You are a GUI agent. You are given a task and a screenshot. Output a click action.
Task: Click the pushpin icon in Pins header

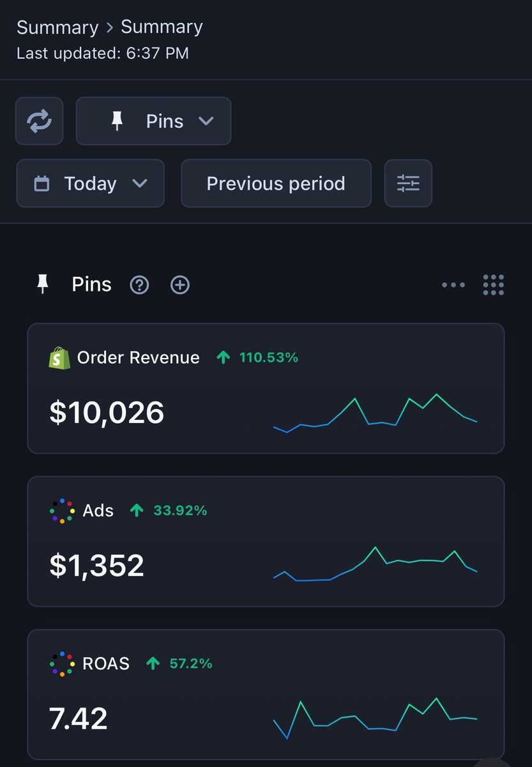(43, 284)
